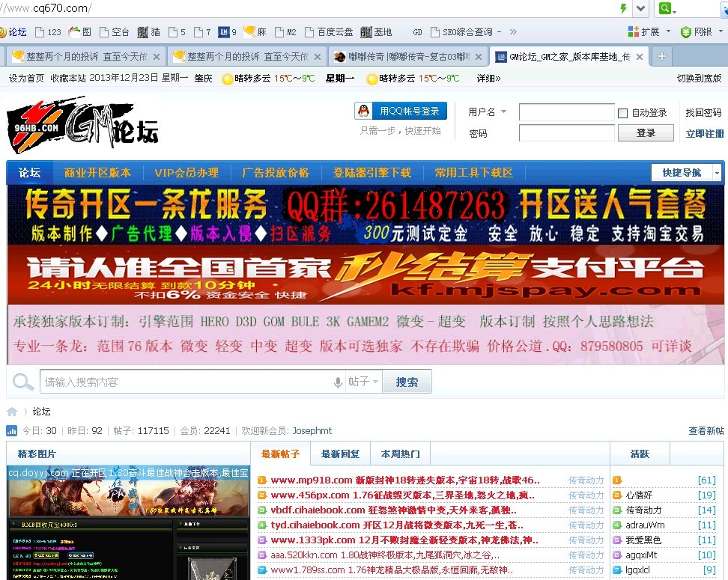
Task: Open the 帖子 search type dropdown
Action: [x=363, y=382]
